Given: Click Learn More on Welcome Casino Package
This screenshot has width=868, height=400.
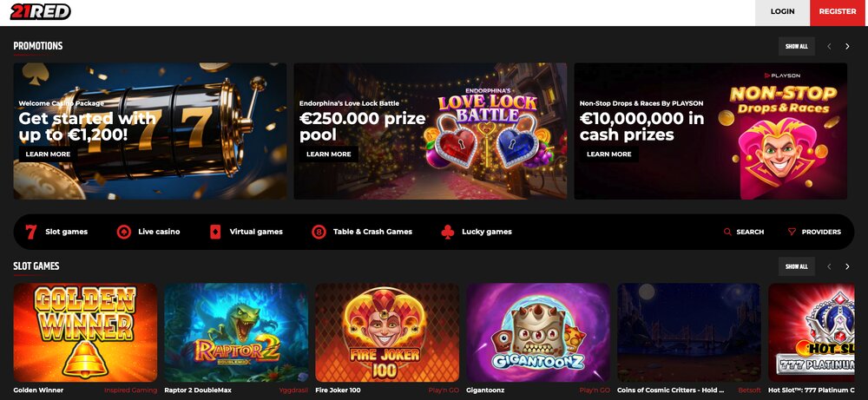Looking at the screenshot, I should (x=48, y=154).
